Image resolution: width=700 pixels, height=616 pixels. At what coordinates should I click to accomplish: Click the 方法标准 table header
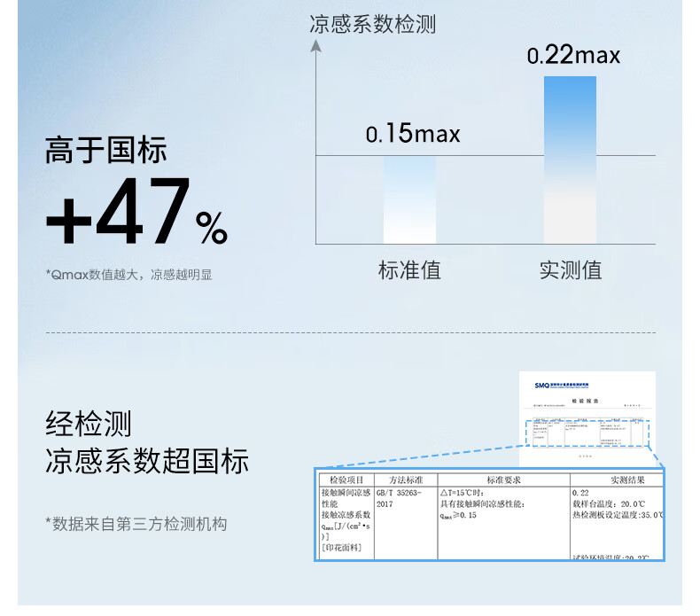pyautogui.click(x=406, y=480)
